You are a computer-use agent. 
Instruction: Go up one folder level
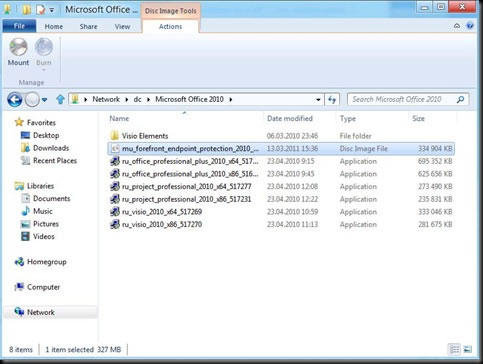click(60, 99)
